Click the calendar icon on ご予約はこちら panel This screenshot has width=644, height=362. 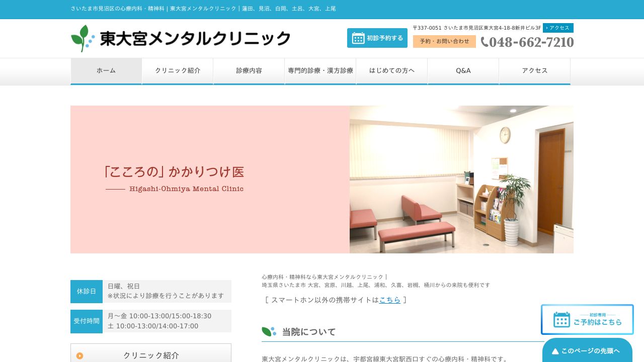(561, 319)
